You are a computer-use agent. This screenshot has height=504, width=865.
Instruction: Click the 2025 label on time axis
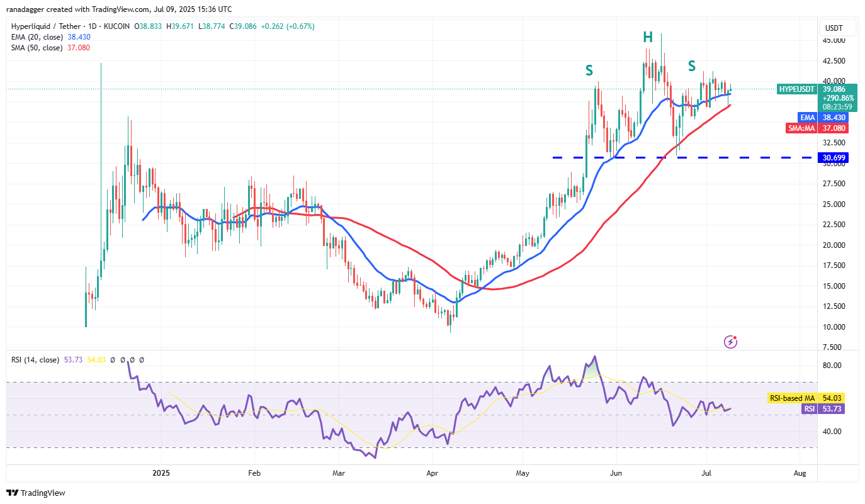pyautogui.click(x=161, y=473)
